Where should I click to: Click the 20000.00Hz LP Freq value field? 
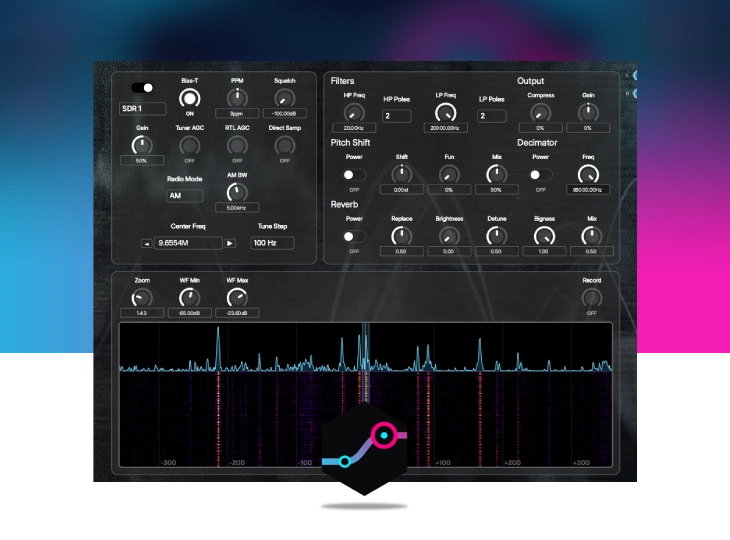point(446,128)
